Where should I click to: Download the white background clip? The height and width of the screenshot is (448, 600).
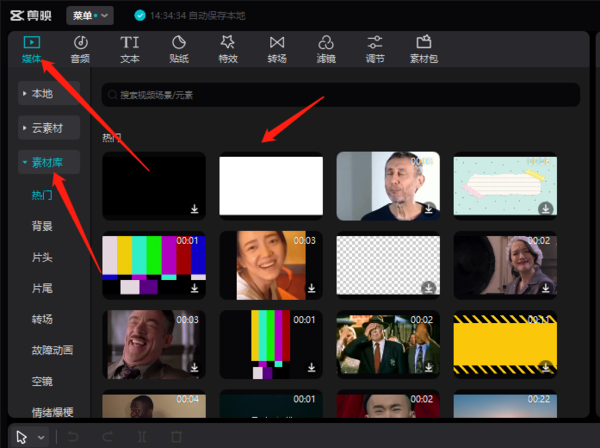coord(311,209)
